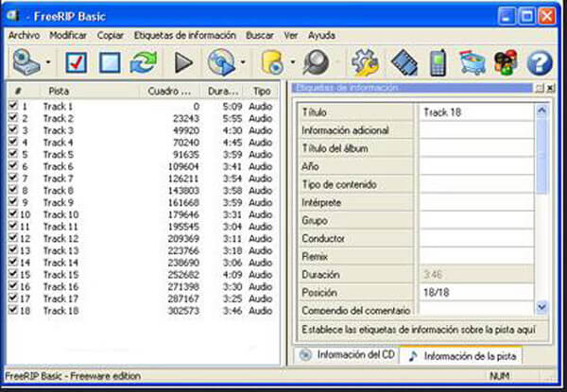This screenshot has width=567, height=392.
Task: Click the people community icon
Action: pyautogui.click(x=506, y=62)
